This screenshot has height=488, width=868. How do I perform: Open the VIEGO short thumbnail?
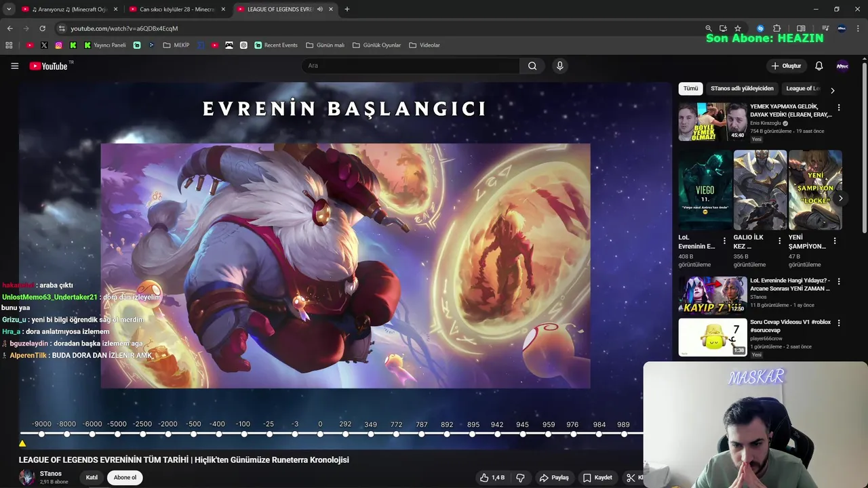click(705, 190)
